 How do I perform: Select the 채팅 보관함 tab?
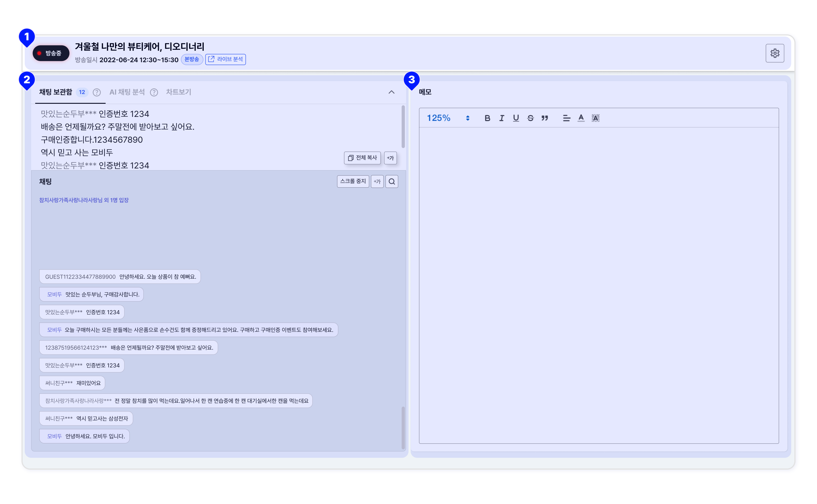(x=56, y=92)
